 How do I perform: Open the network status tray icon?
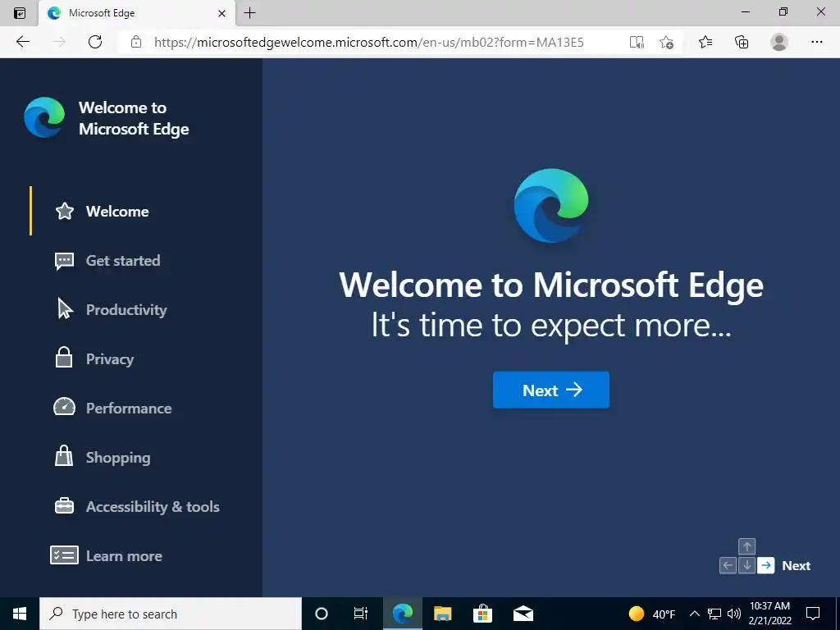click(714, 614)
